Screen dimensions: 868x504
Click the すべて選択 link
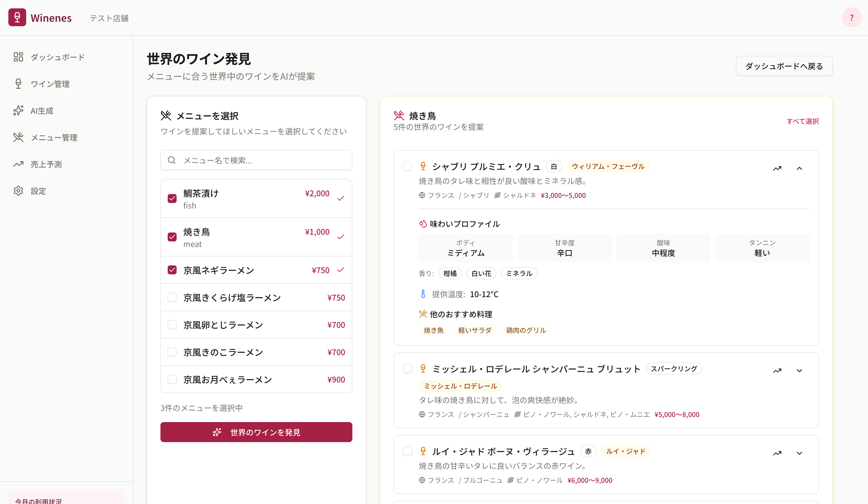pyautogui.click(x=803, y=121)
